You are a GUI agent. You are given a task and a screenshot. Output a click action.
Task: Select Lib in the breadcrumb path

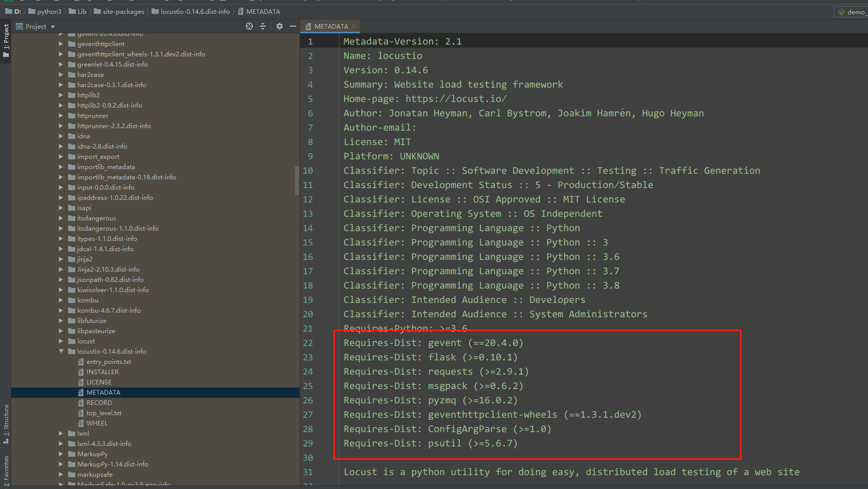(78, 11)
